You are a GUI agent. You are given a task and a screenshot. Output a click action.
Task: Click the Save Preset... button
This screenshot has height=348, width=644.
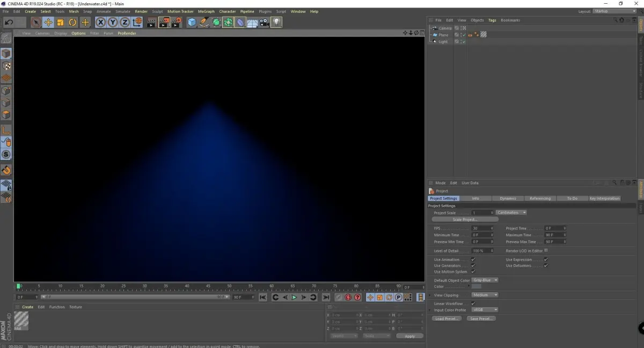click(481, 318)
